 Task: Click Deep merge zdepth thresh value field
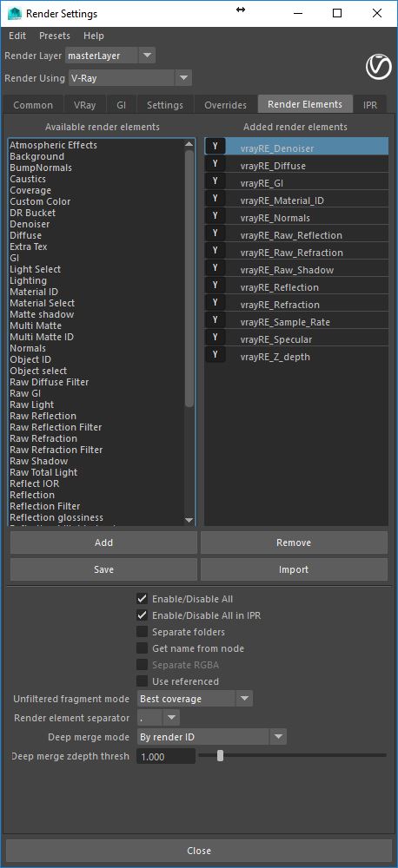click(166, 756)
